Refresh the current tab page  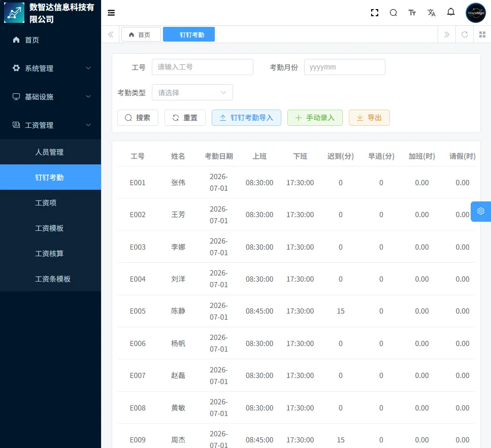(x=465, y=35)
